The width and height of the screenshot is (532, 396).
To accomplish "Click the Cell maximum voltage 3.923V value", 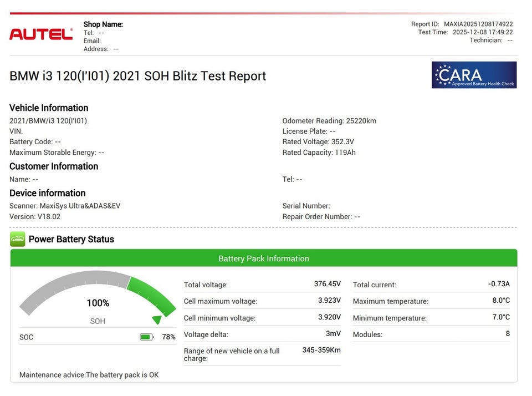I will click(x=329, y=301).
